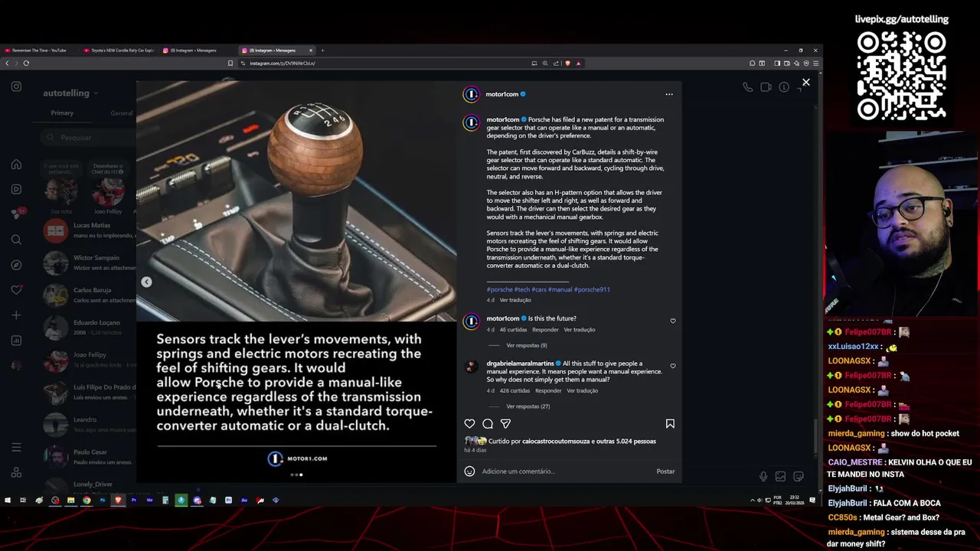Open Explore compass in Instagram sidebar

[x=16, y=265]
